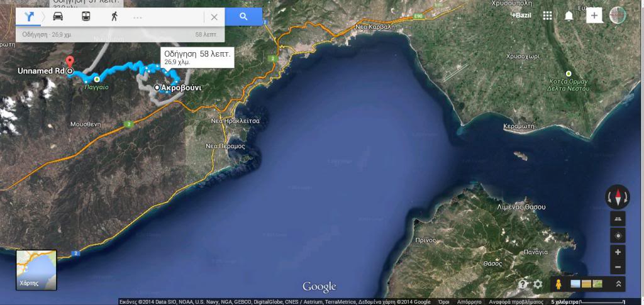Screen dimensions: 644x305
Task: Open the notifications bell
Action: 569,16
